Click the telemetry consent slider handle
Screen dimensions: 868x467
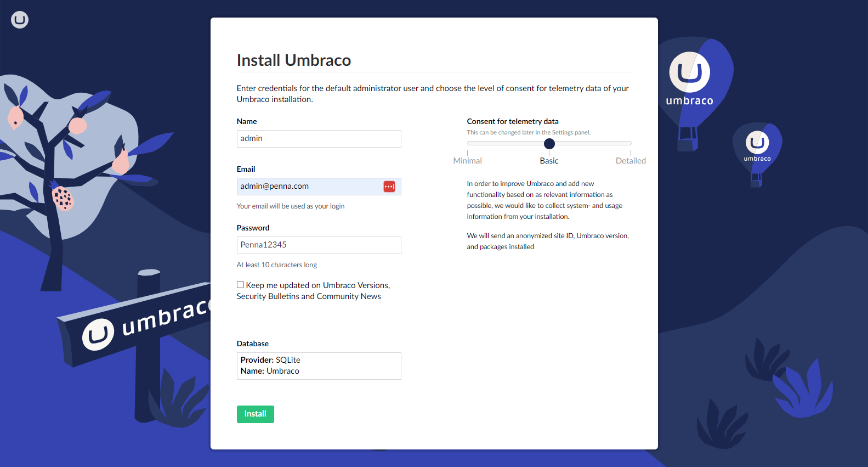[549, 144]
